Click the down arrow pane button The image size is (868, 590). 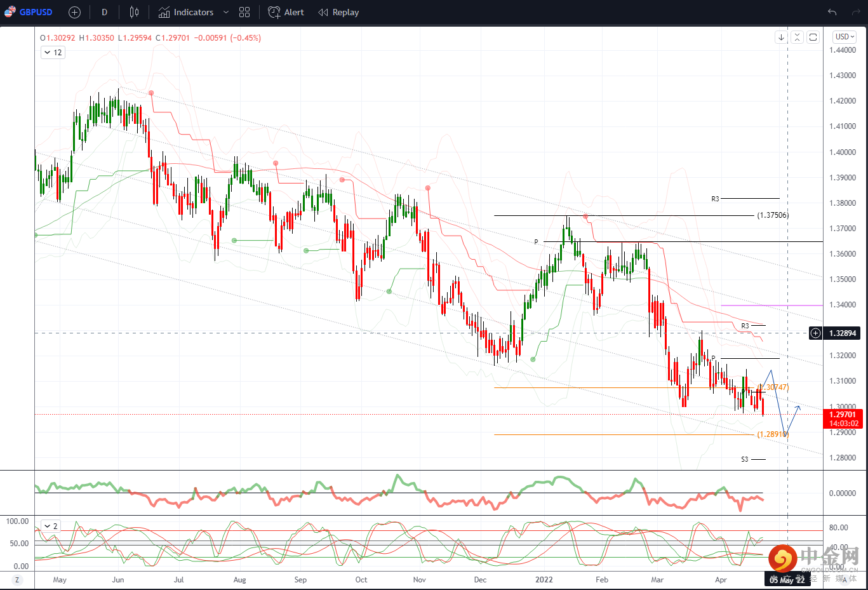[x=781, y=37]
